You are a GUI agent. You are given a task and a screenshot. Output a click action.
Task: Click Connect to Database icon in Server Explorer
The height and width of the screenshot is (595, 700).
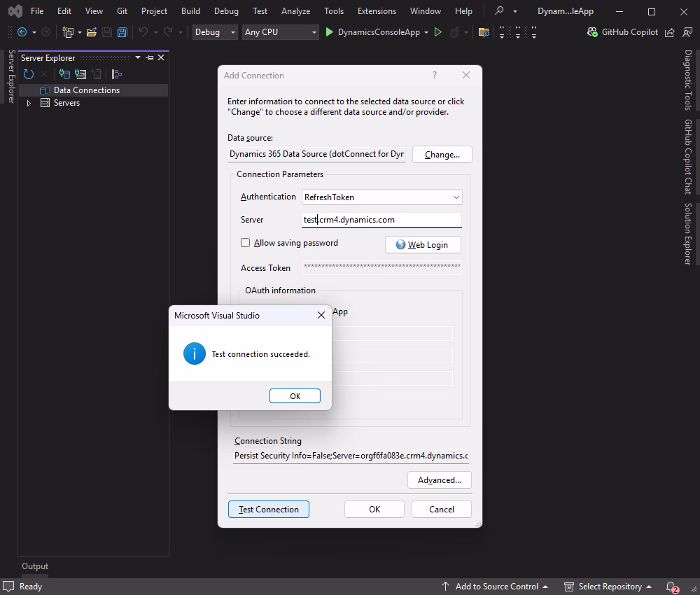[64, 74]
